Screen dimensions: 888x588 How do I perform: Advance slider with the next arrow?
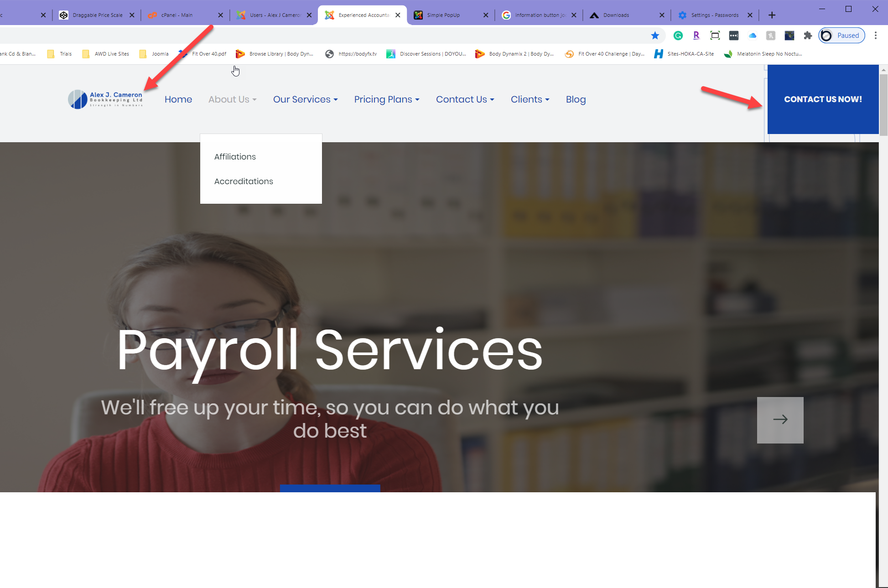click(x=780, y=420)
